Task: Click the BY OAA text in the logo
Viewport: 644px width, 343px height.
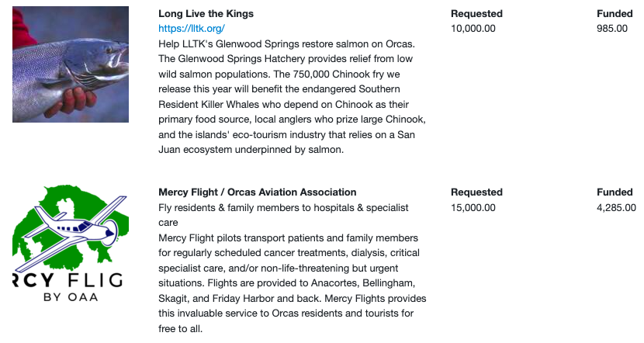Action: [71, 297]
